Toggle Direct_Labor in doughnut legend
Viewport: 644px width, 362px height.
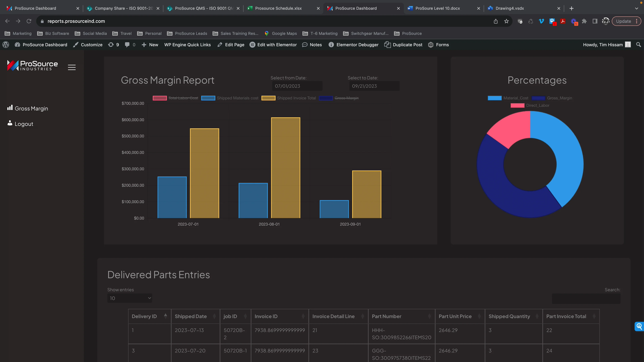530,105
